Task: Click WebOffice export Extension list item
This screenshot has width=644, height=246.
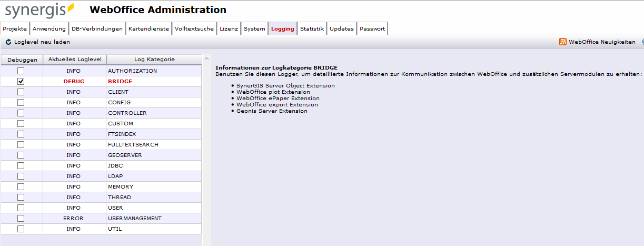Action: [277, 104]
